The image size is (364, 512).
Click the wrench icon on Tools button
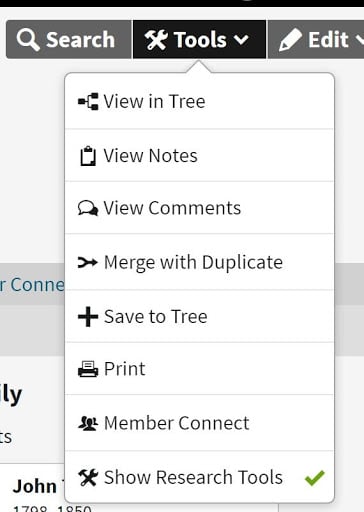tap(156, 40)
